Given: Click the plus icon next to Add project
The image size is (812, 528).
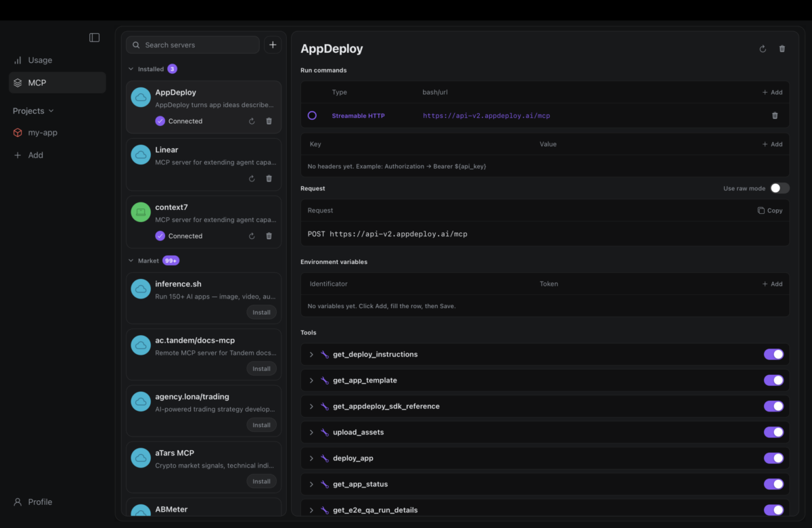Looking at the screenshot, I should click(18, 155).
